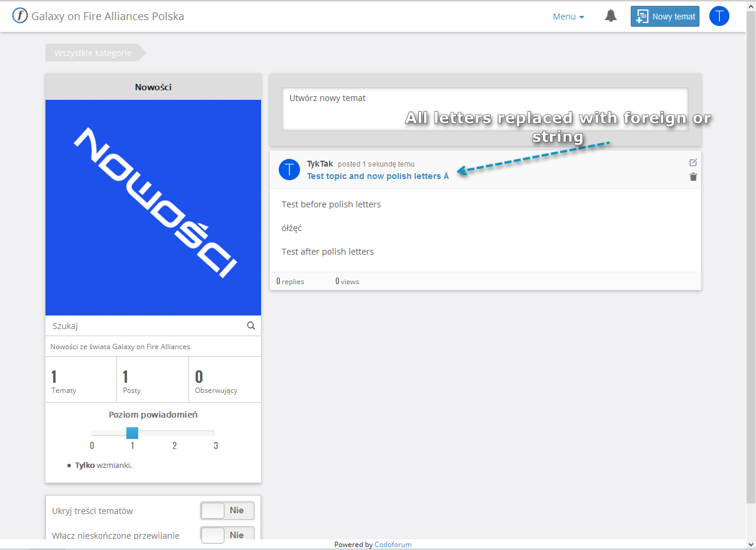Set notification level to 2 on the slider
Screen dimensions: 756x550
click(174, 445)
